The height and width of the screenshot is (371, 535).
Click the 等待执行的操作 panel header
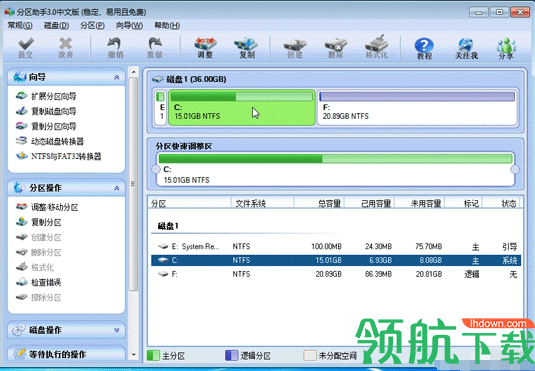point(66,354)
